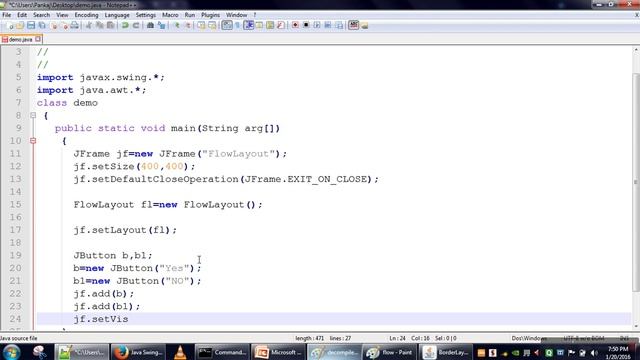Screen dimensions: 640x360
Task: Cut selection with the scissors icon
Action: coord(89,25)
